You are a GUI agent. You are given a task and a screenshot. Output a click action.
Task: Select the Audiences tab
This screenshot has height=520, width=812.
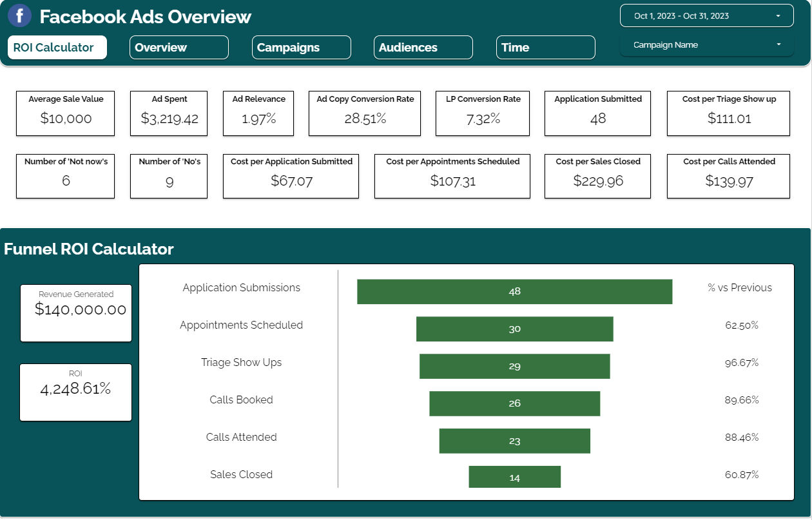click(x=423, y=48)
